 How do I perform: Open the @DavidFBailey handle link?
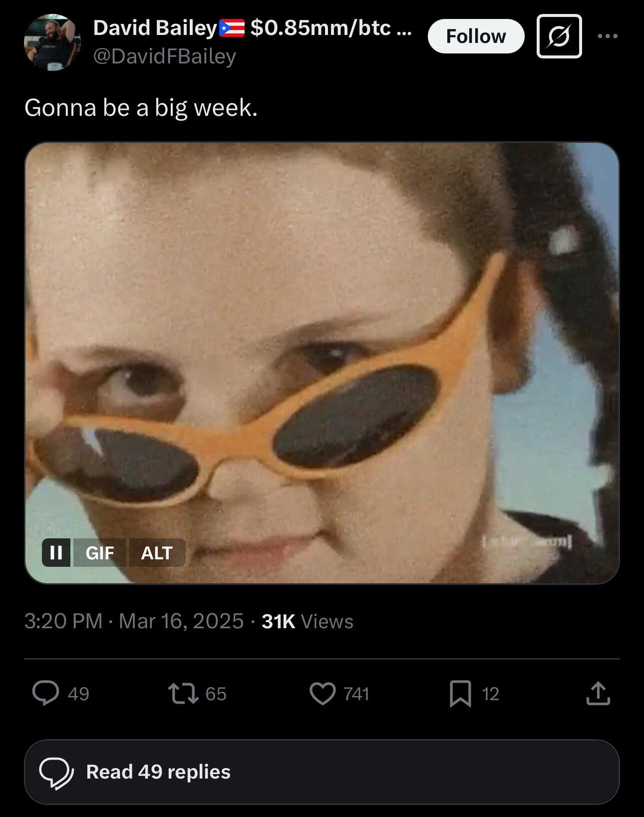[165, 56]
